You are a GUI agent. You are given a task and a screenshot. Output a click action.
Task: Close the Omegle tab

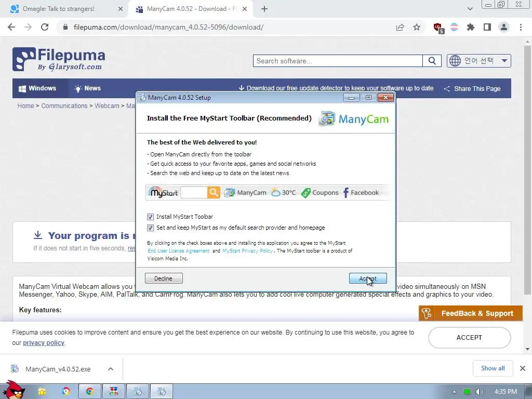click(121, 9)
